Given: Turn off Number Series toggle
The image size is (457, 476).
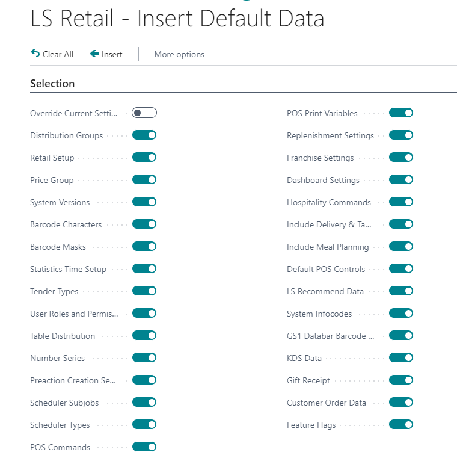Looking at the screenshot, I should click(144, 357).
